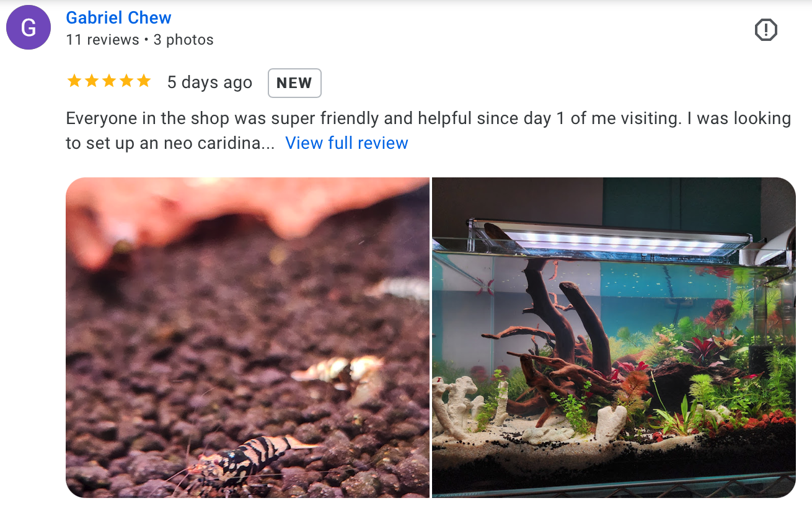Viewport: 812px width, 516px height.
Task: Click the 5 days ago timestamp
Action: (210, 82)
